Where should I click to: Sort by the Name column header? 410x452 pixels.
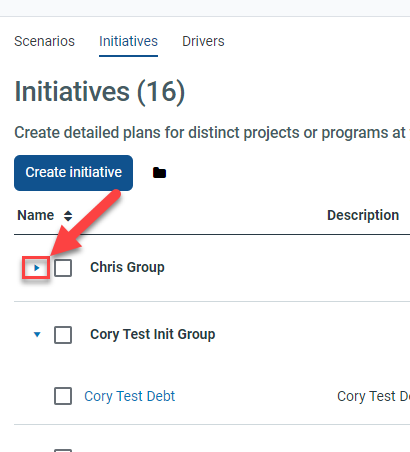coord(36,215)
